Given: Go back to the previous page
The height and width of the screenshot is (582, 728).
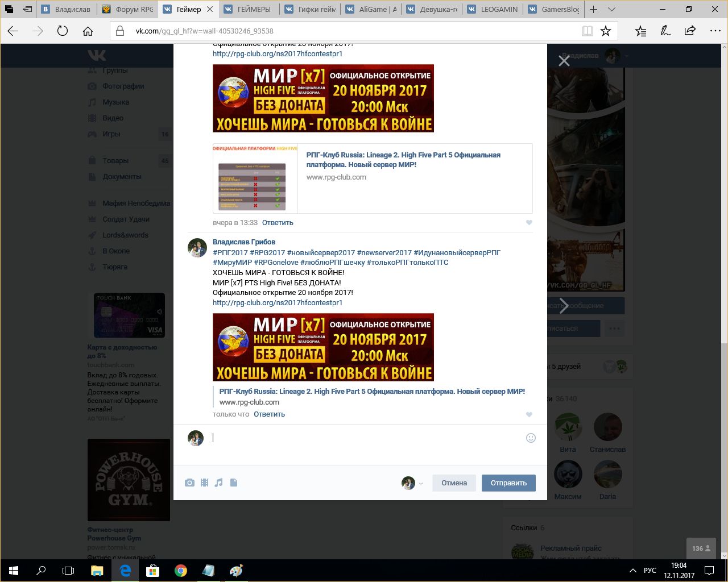Looking at the screenshot, I should pyautogui.click(x=13, y=31).
